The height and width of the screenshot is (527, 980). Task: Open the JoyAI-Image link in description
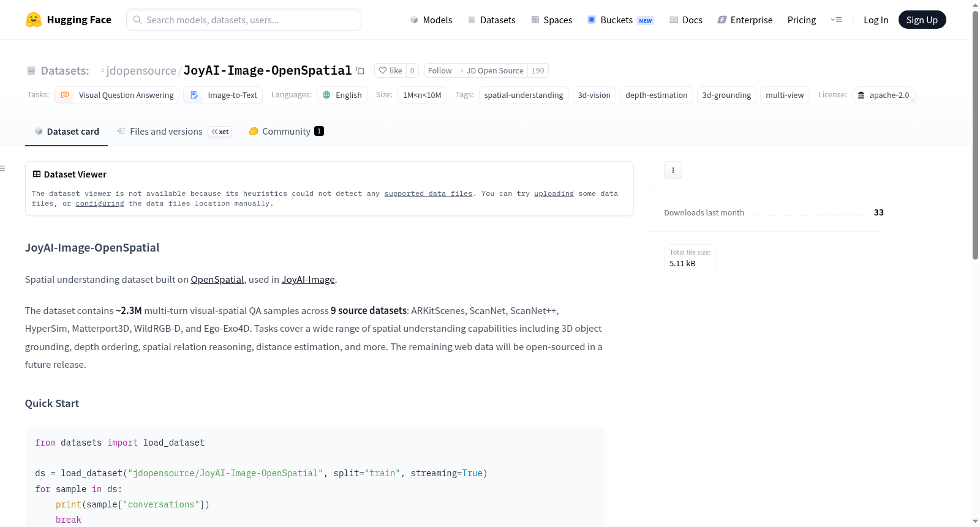click(x=308, y=280)
